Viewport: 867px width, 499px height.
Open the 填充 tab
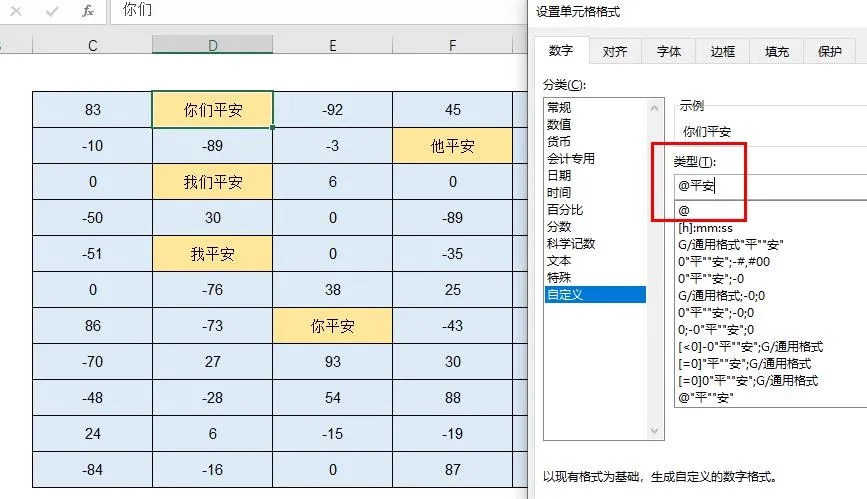click(776, 51)
